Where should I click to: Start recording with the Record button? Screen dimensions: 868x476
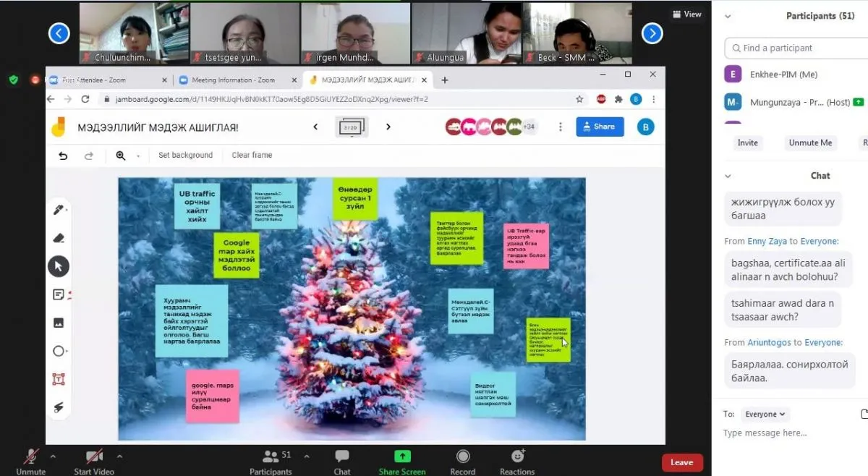click(x=463, y=462)
